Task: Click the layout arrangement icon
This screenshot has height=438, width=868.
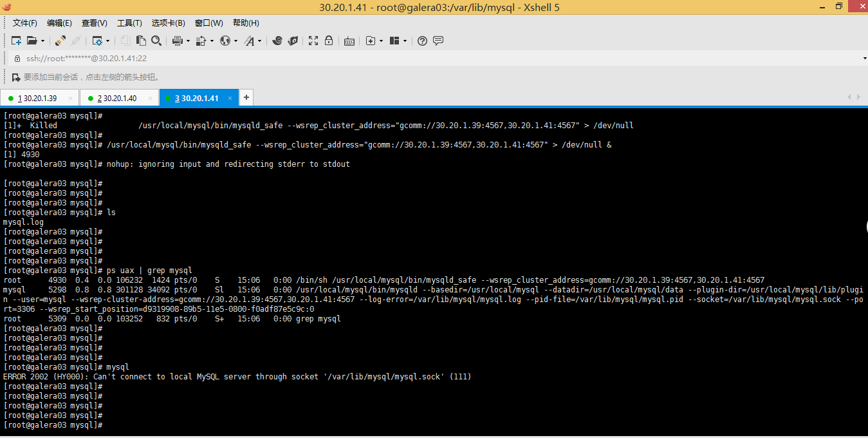Action: pos(394,41)
